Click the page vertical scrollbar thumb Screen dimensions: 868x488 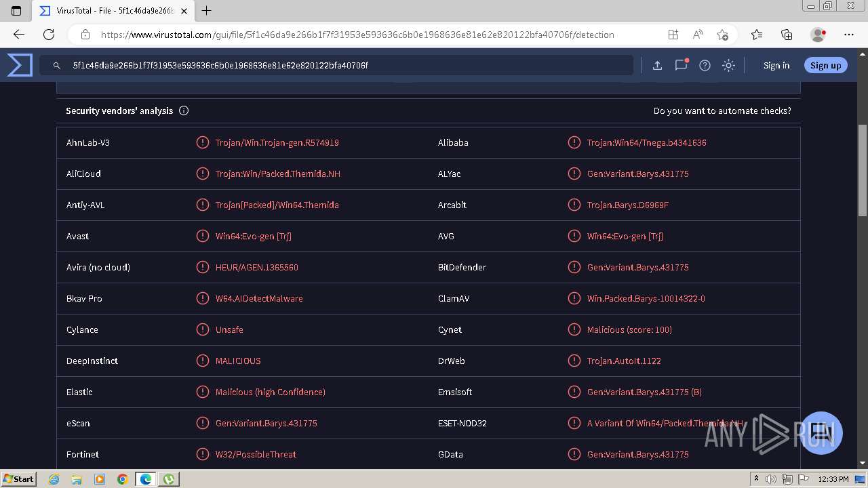click(x=863, y=170)
